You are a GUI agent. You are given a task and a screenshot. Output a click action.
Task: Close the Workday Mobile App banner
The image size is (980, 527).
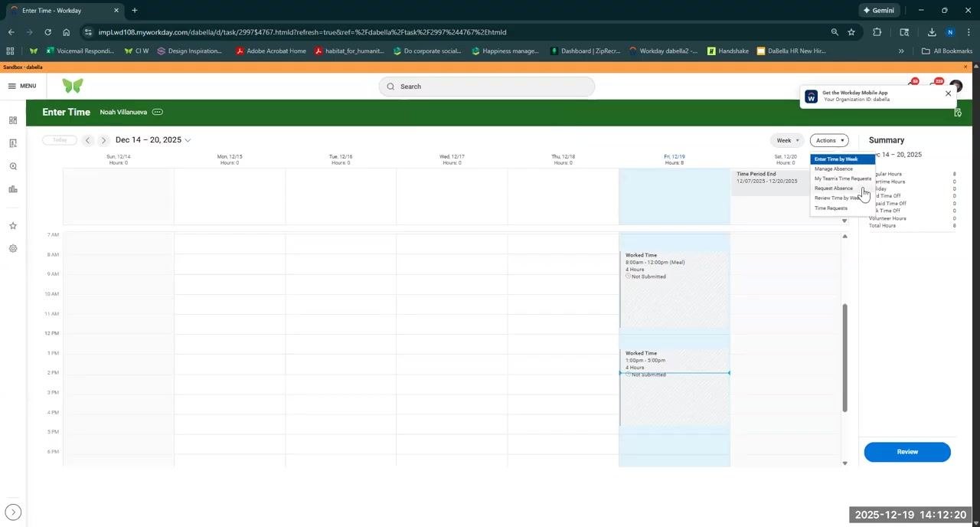[x=948, y=93]
